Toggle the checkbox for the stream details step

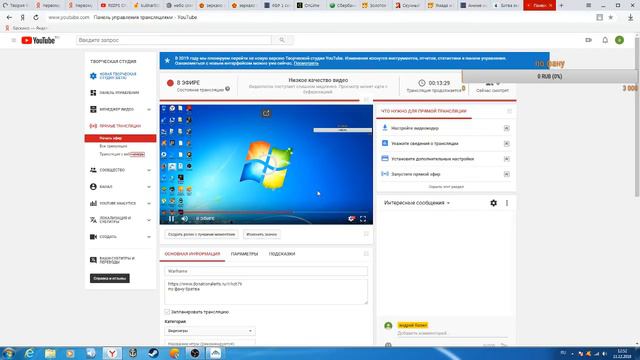click(x=507, y=144)
